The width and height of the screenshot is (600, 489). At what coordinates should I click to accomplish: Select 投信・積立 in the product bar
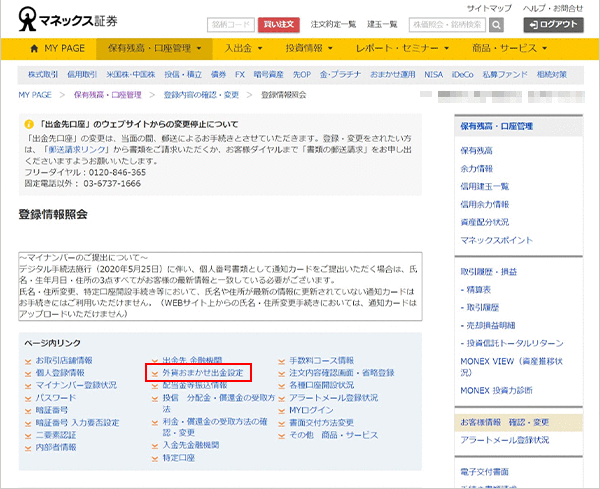[x=183, y=75]
